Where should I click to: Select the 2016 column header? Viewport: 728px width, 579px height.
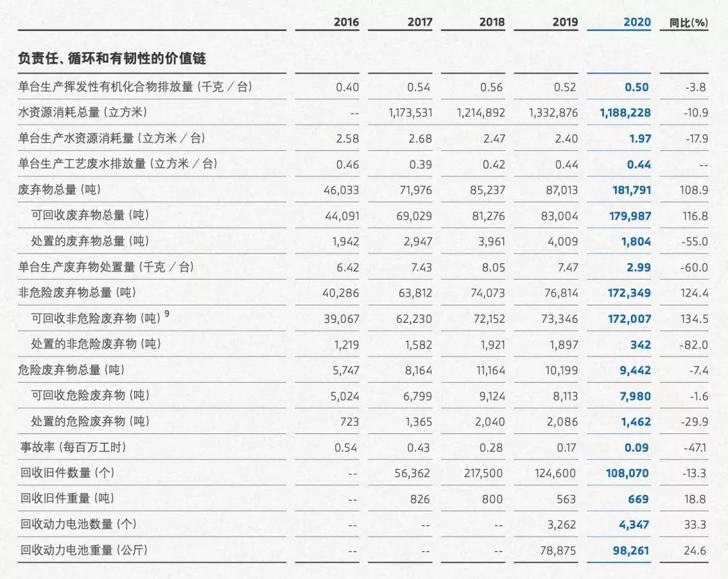[x=346, y=22]
